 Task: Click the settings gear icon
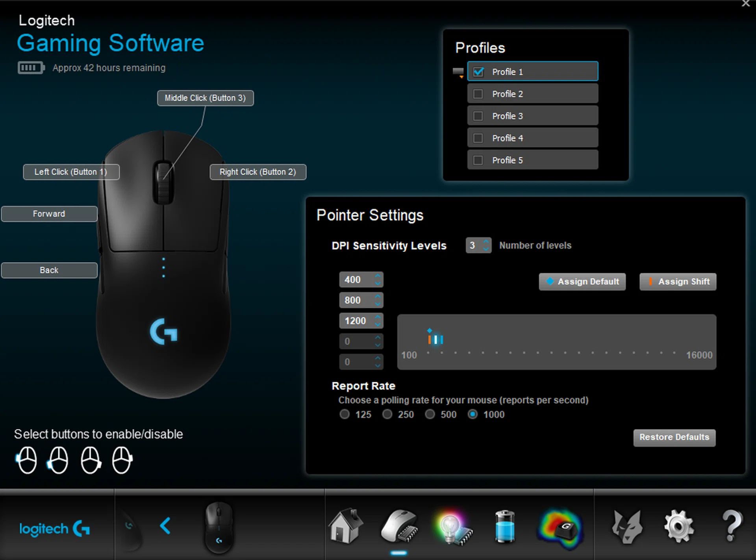pyautogui.click(x=678, y=526)
